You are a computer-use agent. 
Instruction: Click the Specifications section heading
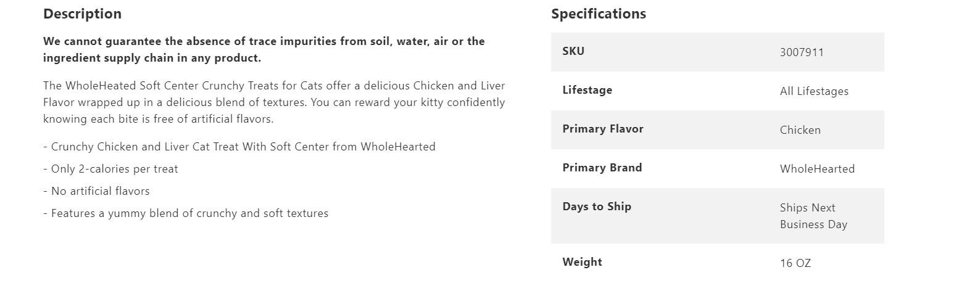click(598, 14)
